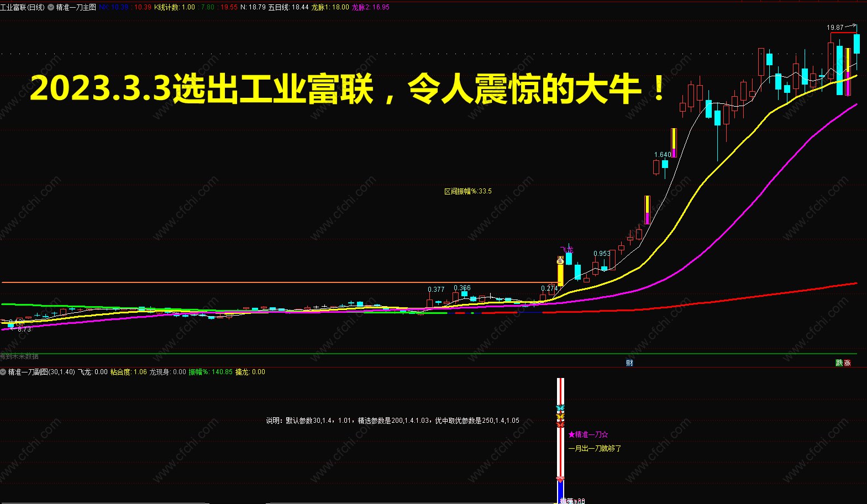The image size is (867, 504).
Task: Click the ★精准一刀☆ signal label
Action: (x=588, y=434)
